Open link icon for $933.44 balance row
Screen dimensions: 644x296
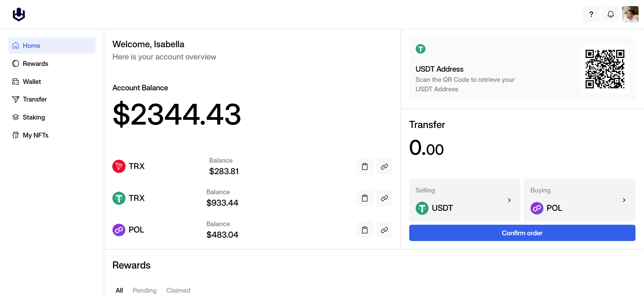pos(384,198)
